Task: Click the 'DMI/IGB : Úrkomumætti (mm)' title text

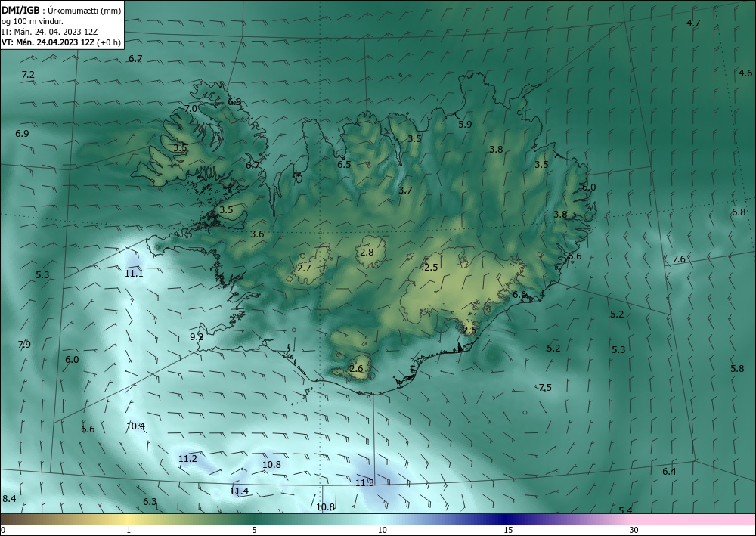Action: pos(61,10)
